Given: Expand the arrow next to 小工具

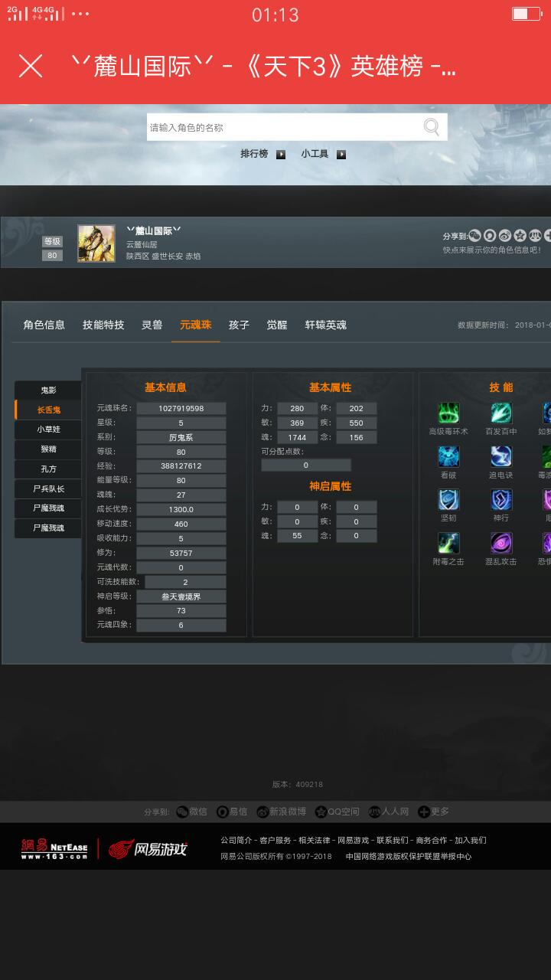Looking at the screenshot, I should tap(341, 154).
